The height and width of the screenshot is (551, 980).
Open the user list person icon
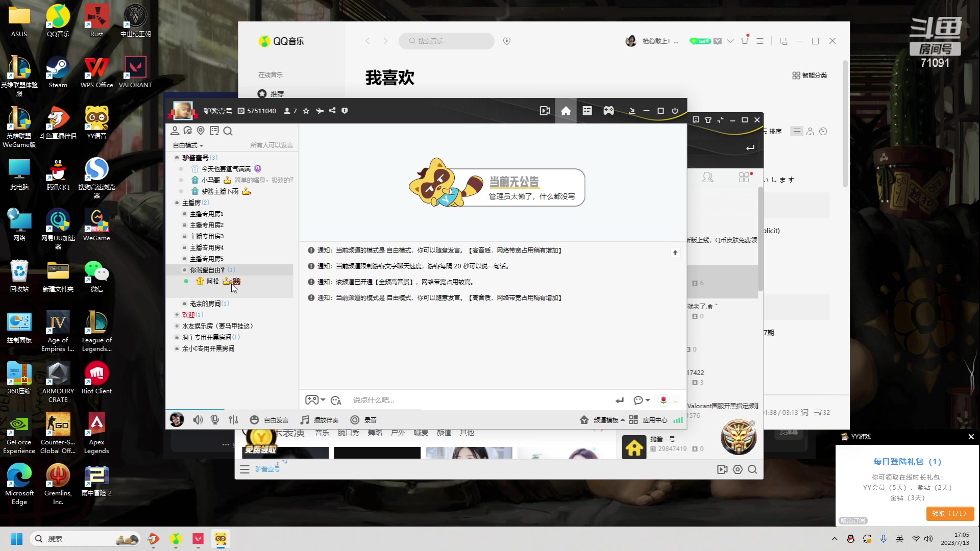point(175,131)
